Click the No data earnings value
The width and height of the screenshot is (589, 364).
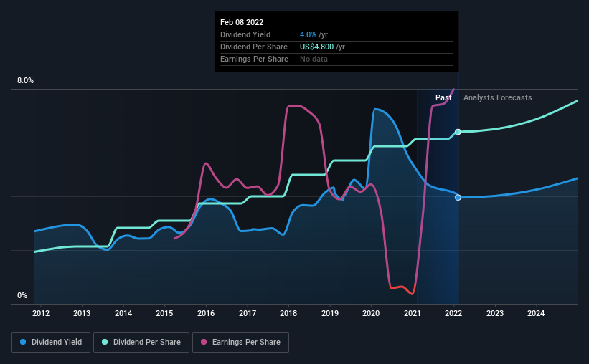coord(314,59)
